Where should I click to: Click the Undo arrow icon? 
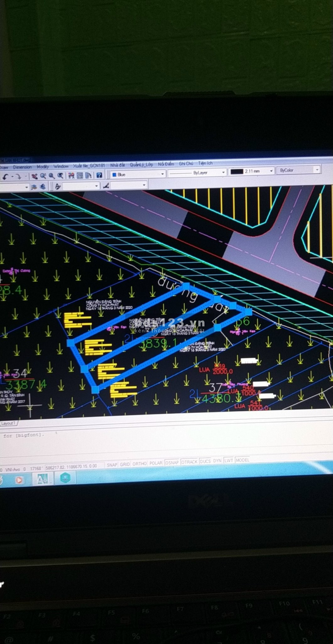[5, 176]
